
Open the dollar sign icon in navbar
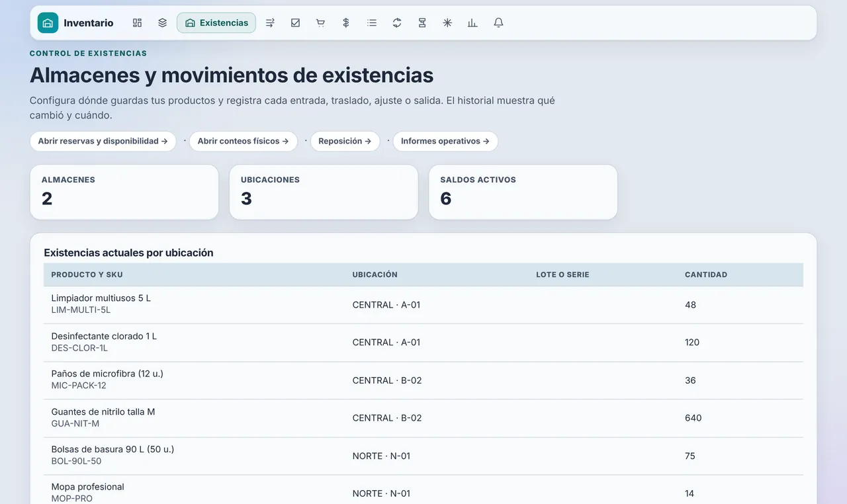coord(345,22)
